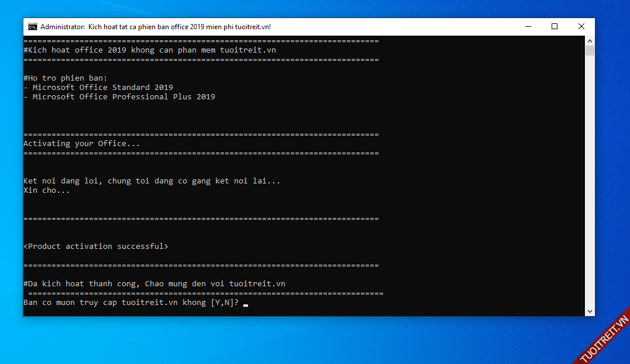The image size is (630, 364).
Task: Click 'Microsoft Office Standard 2019' text
Action: coord(102,88)
